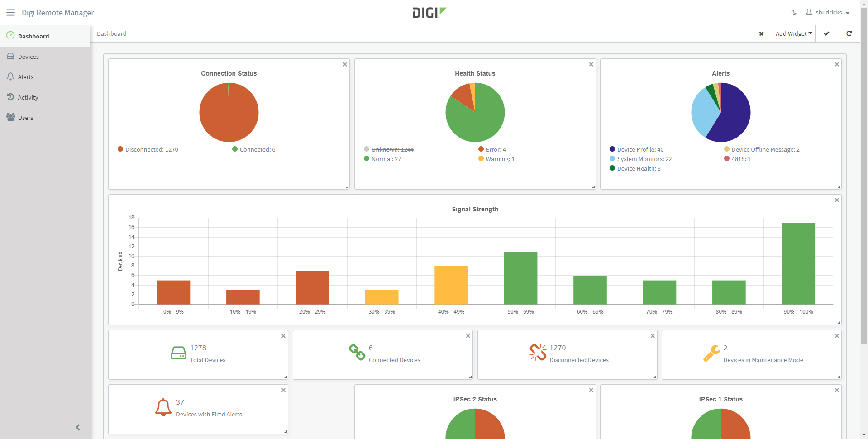The height and width of the screenshot is (439, 868).
Task: Collapse the sidebar with the chevron
Action: click(78, 427)
